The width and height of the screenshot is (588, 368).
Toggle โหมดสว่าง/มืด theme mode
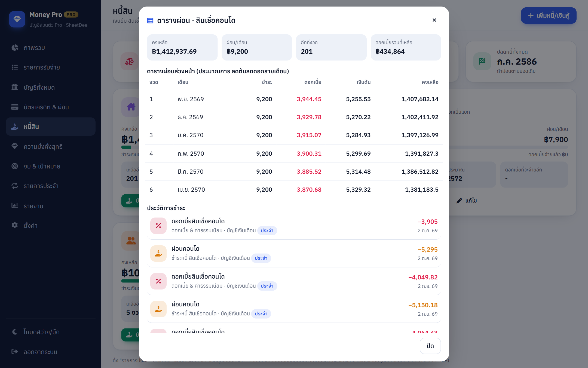pyautogui.click(x=51, y=332)
